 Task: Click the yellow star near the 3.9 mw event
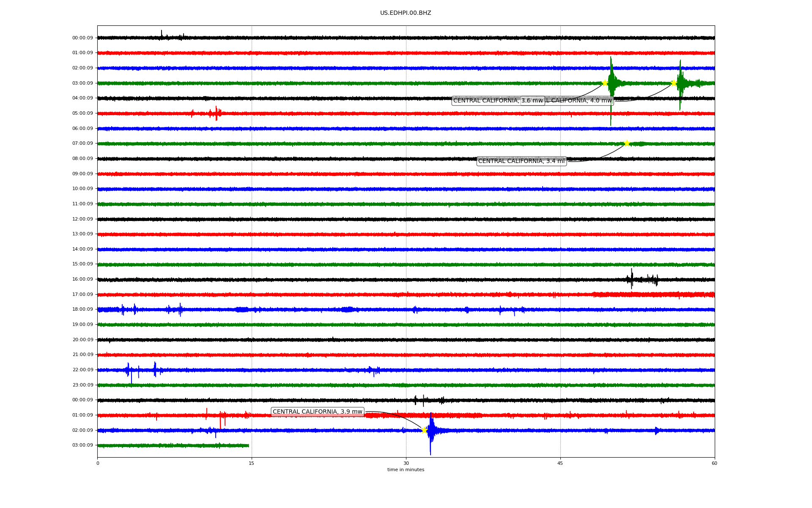[424, 430]
